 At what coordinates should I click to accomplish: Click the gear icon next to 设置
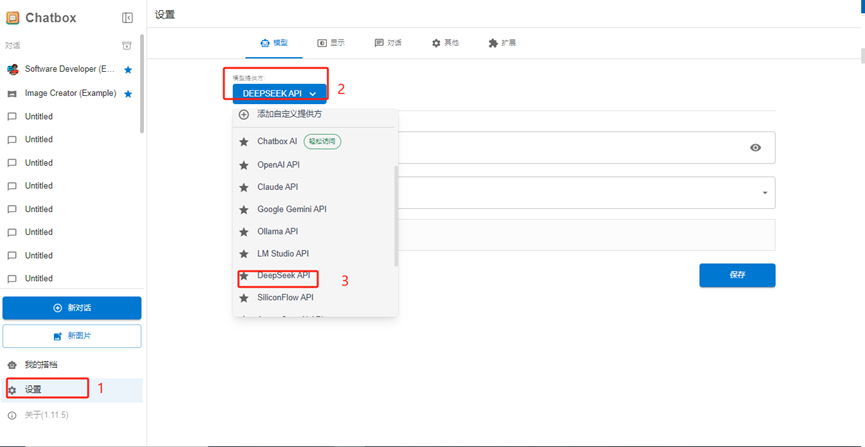click(x=12, y=390)
